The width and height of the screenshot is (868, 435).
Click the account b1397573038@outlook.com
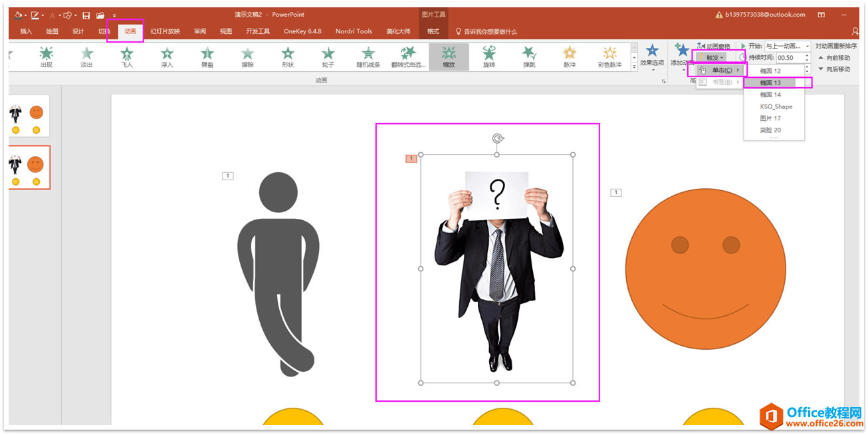(x=766, y=15)
